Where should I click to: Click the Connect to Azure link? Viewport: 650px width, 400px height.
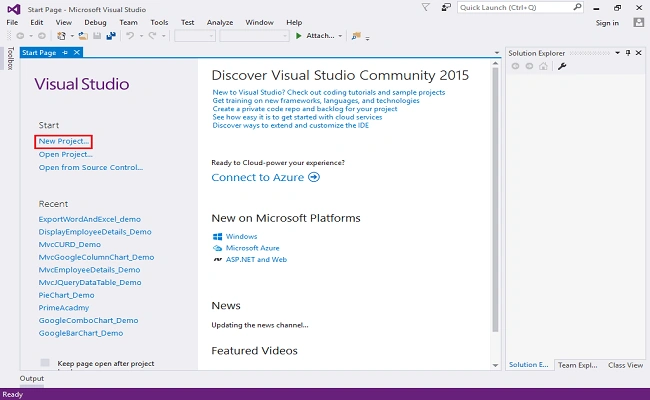click(257, 177)
